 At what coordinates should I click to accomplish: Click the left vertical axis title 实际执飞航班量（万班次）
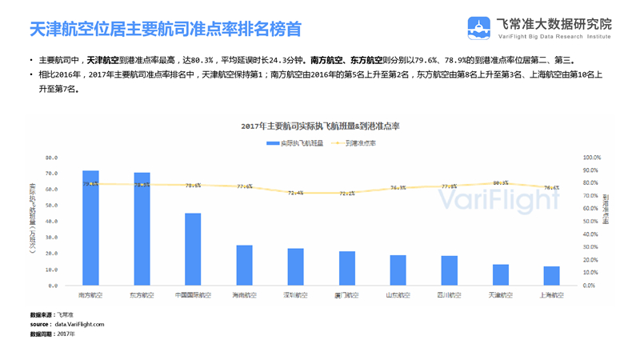click(x=32, y=218)
